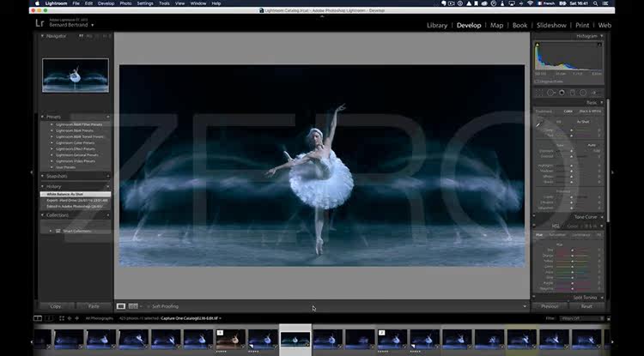
Task: Open the HSL Saturation tab
Action: 557,235
